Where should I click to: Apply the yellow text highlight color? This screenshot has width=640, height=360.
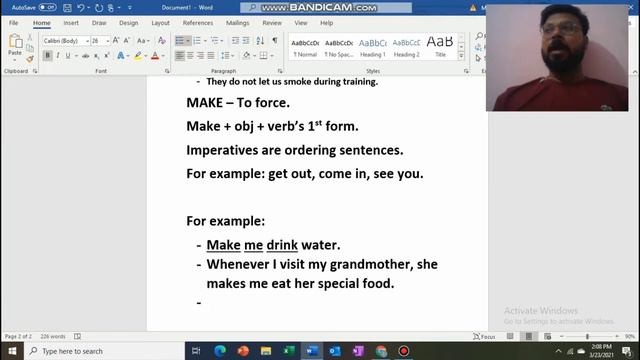point(138,56)
